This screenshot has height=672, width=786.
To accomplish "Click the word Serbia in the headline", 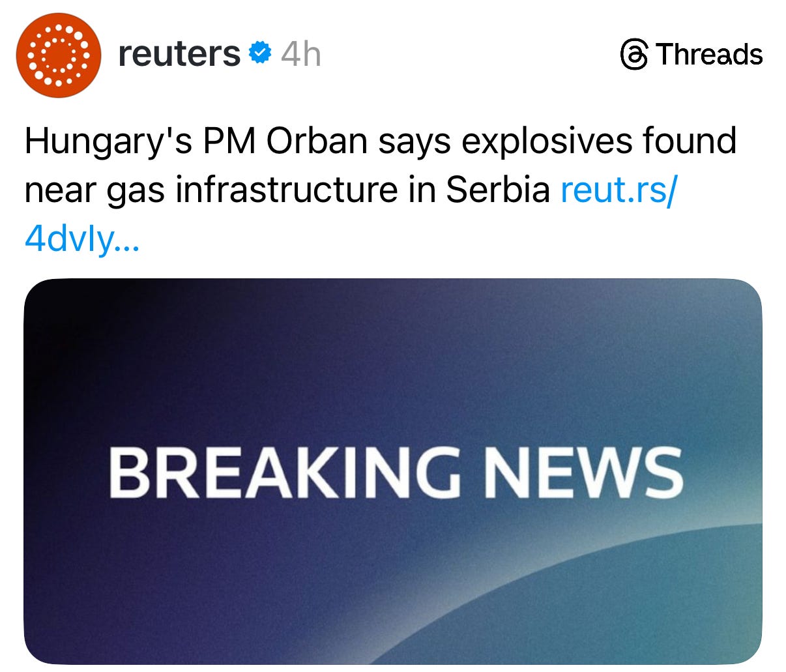I will pos(498,190).
